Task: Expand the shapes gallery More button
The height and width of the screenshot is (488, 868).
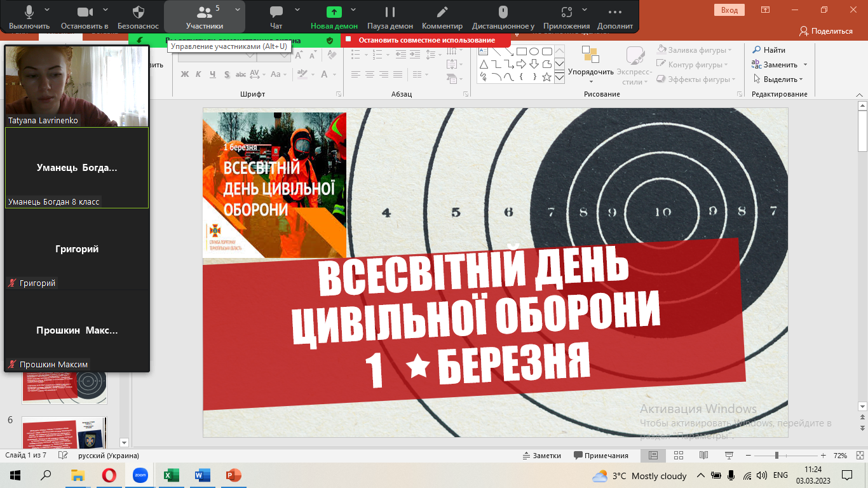Action: pos(559,77)
